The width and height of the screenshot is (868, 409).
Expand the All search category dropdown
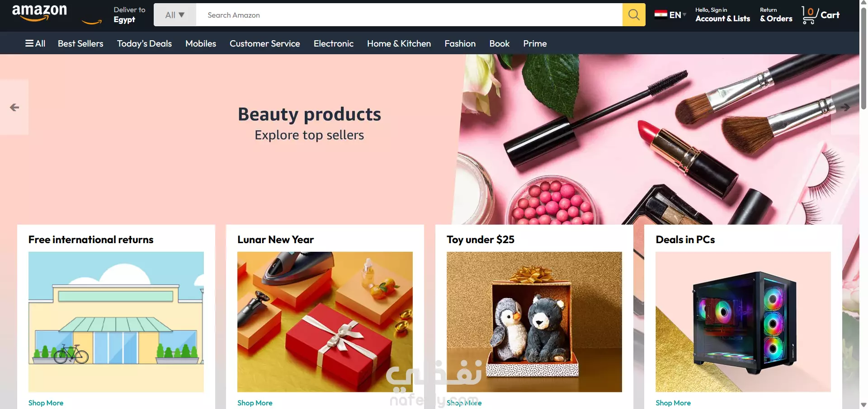click(175, 15)
